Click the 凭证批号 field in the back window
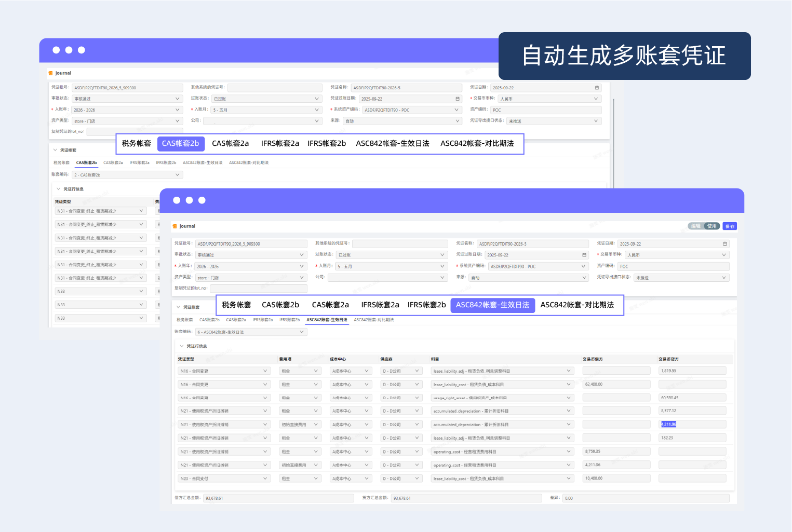The image size is (792, 532). [128, 88]
